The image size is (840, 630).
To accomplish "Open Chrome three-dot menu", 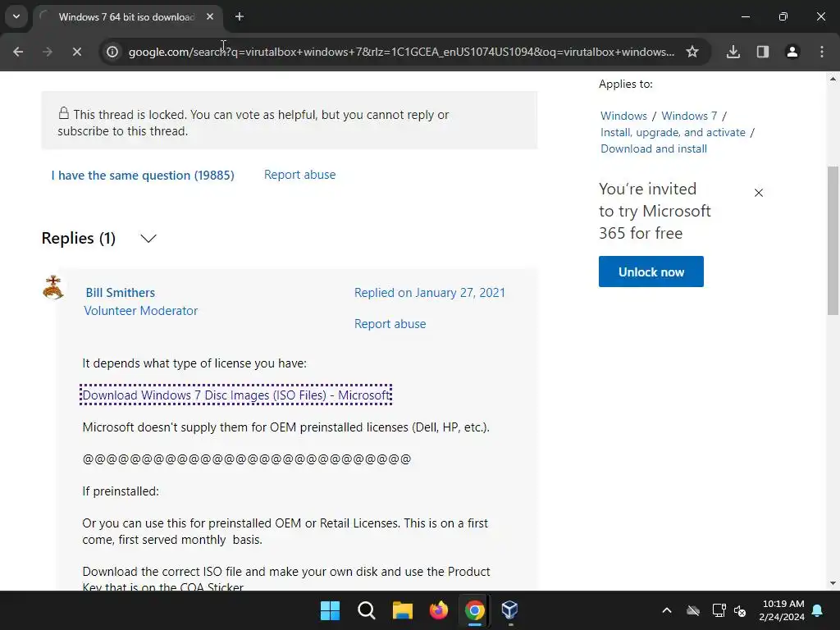I will [822, 52].
